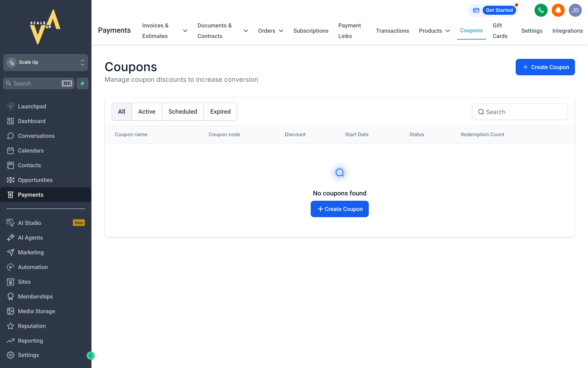Click the Start Date column header

click(x=357, y=134)
